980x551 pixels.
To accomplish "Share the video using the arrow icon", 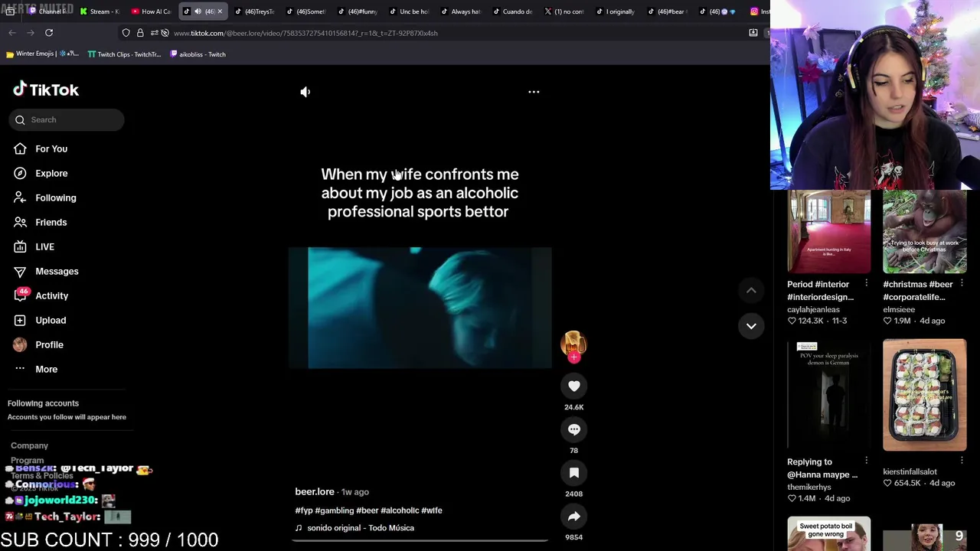I will point(574,517).
